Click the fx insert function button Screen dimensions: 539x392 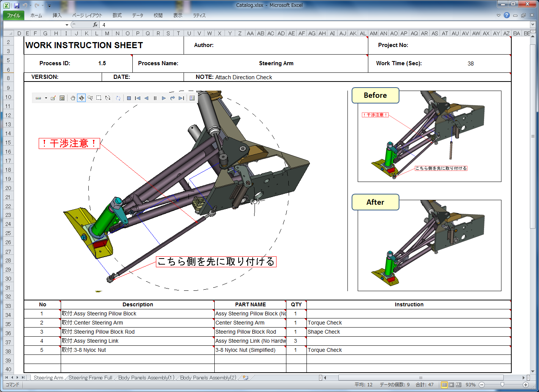point(95,25)
